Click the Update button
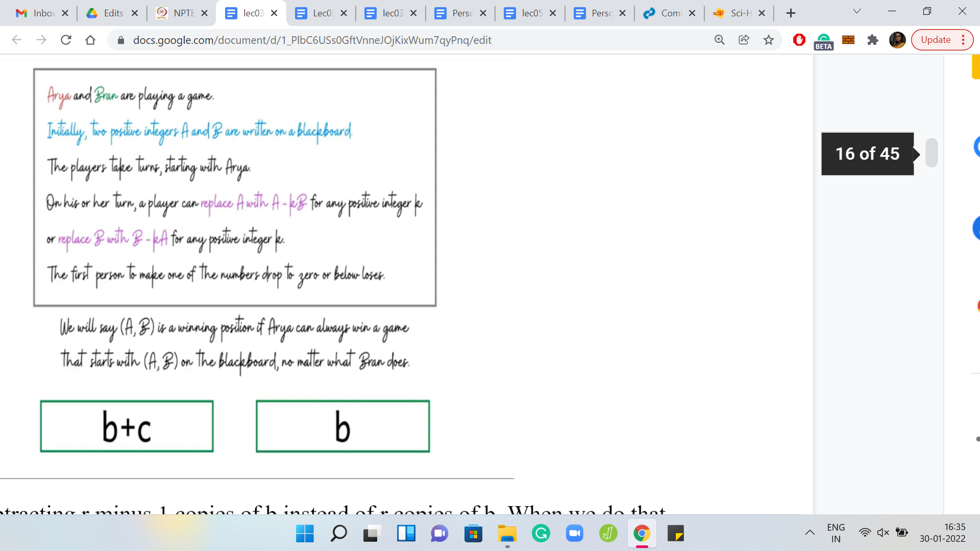Image resolution: width=980 pixels, height=551 pixels. tap(936, 40)
